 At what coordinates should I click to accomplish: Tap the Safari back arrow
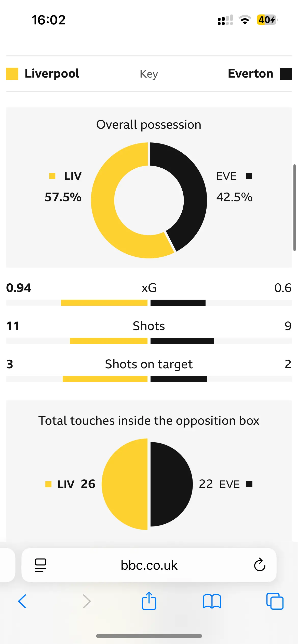[x=22, y=601]
